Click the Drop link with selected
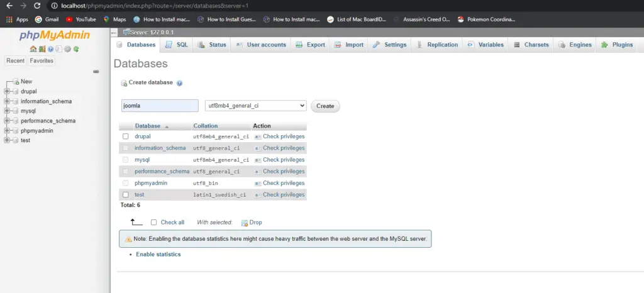This screenshot has height=293, width=644. click(x=252, y=223)
